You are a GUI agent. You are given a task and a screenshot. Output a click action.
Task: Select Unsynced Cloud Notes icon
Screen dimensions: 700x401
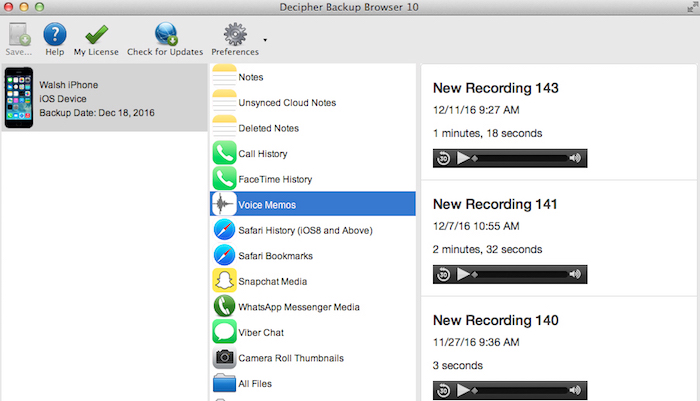[x=224, y=102]
